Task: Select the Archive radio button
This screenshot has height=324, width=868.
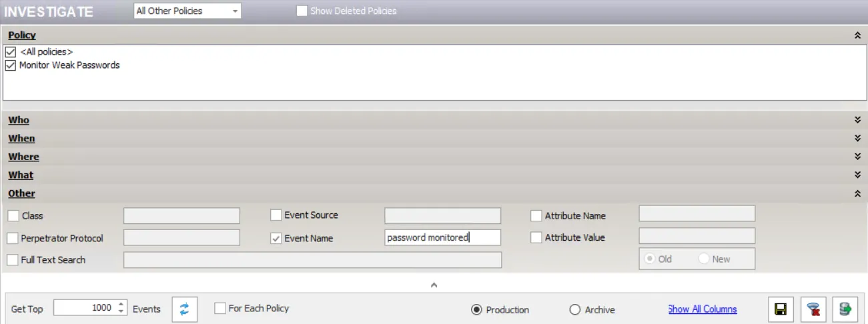Action: (x=575, y=310)
